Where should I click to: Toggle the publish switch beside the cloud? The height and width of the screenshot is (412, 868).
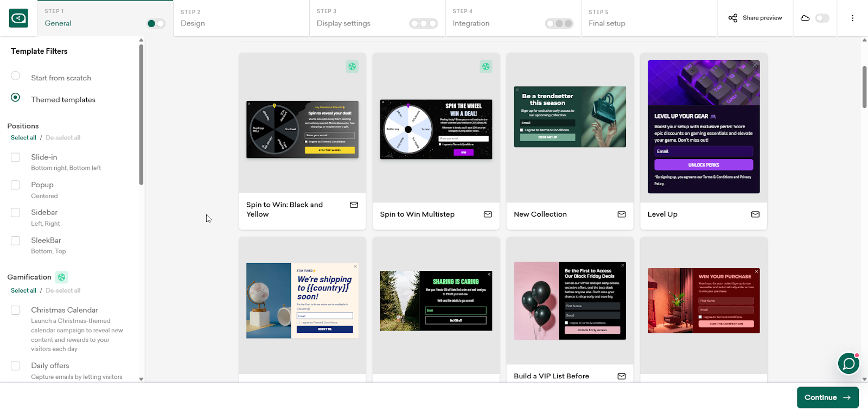point(822,18)
